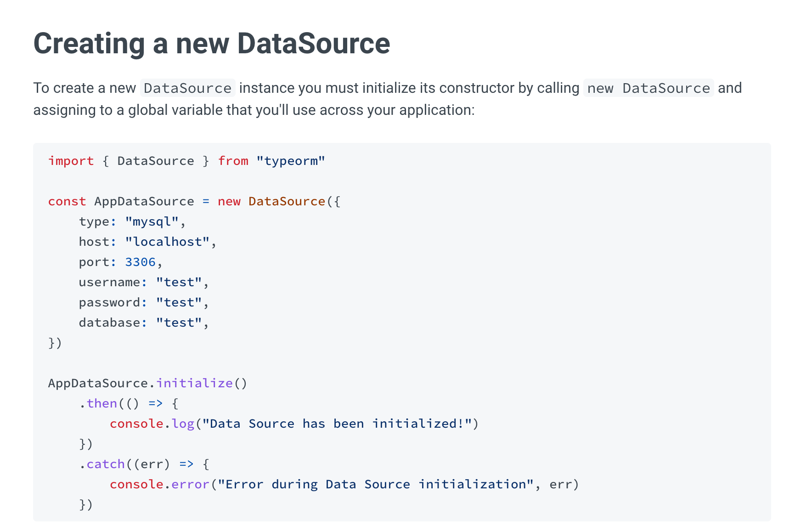Click the ".catch" method in the code
This screenshot has width=801, height=532.
[102, 464]
